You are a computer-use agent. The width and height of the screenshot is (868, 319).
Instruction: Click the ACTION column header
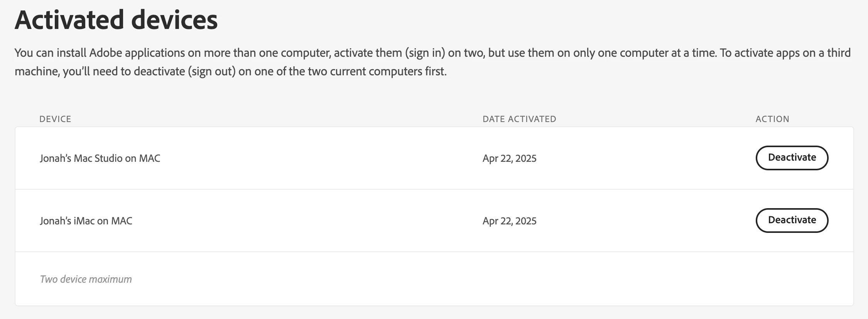[772, 119]
